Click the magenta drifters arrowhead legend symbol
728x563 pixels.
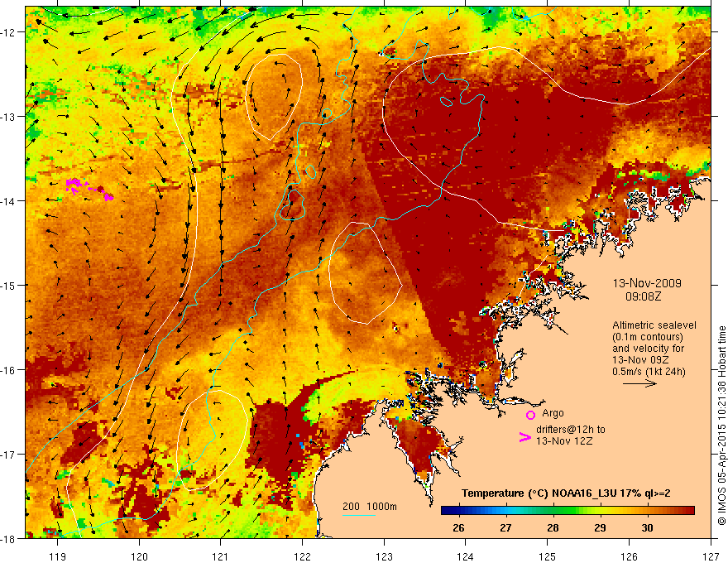pyautogui.click(x=524, y=437)
